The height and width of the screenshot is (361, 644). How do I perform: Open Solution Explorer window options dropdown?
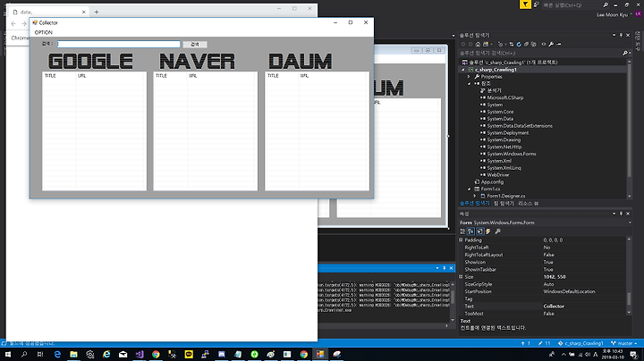[614, 35]
